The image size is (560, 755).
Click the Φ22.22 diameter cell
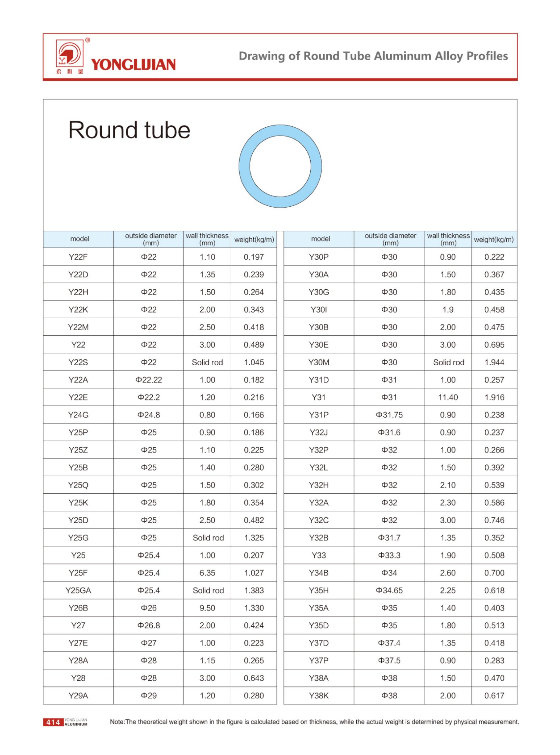click(x=149, y=380)
